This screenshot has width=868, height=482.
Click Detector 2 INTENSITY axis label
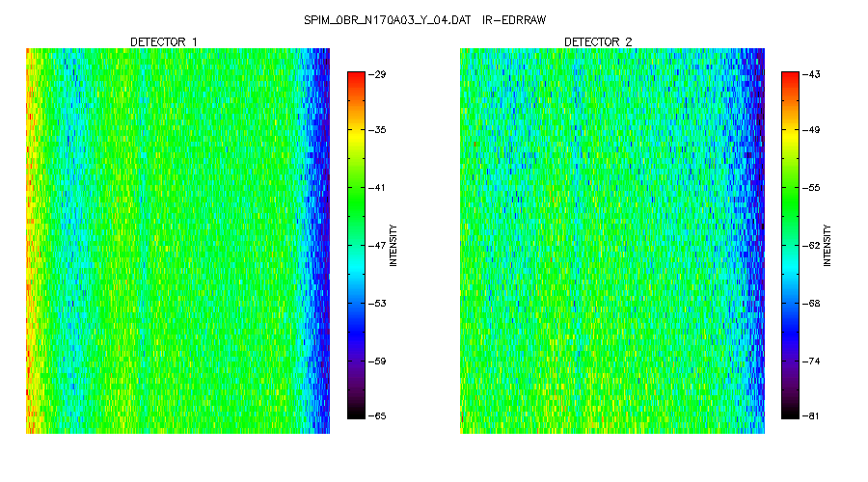click(827, 246)
